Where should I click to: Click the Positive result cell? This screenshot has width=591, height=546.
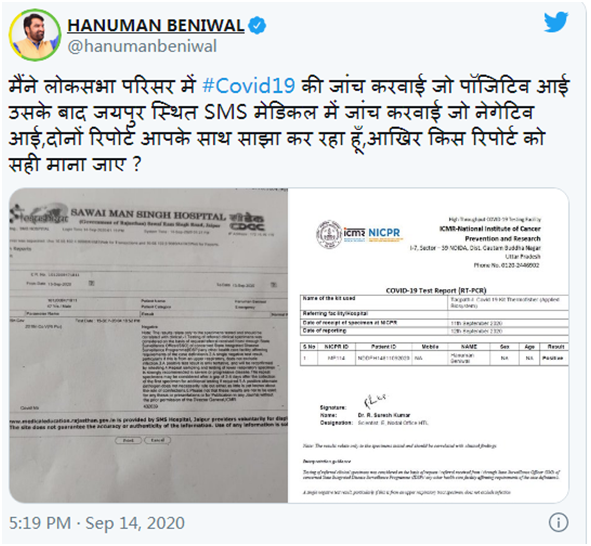click(553, 358)
